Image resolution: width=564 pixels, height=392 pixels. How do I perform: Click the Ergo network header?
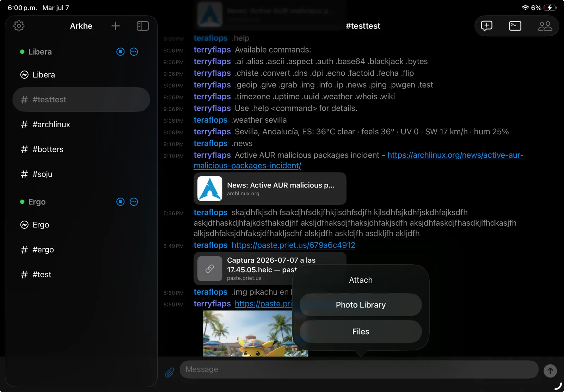[x=37, y=202]
